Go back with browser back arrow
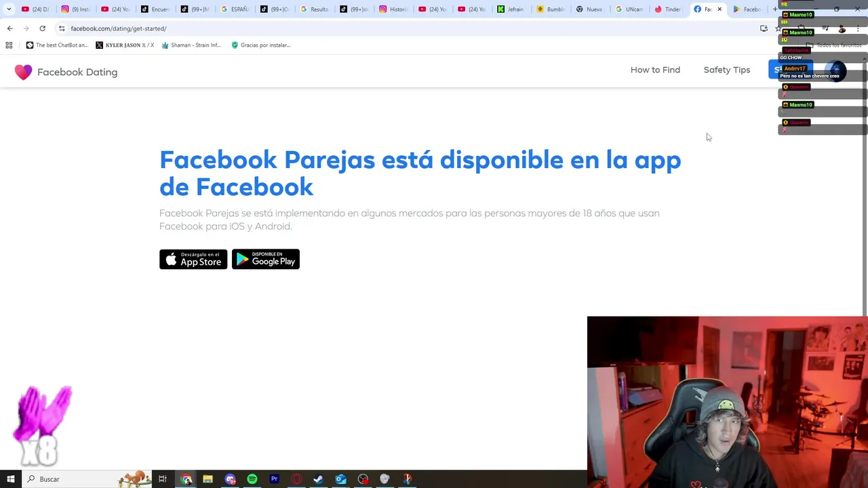868x488 pixels. 9,28
